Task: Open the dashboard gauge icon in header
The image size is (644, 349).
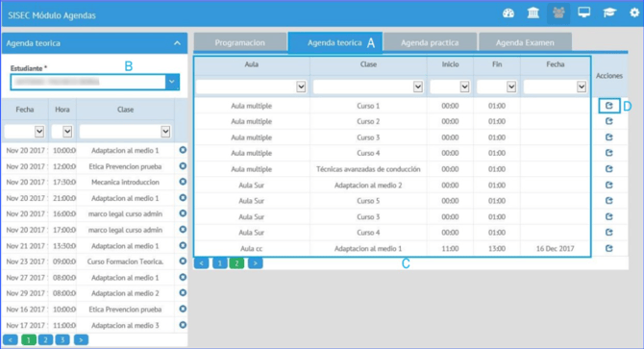Action: tap(508, 13)
